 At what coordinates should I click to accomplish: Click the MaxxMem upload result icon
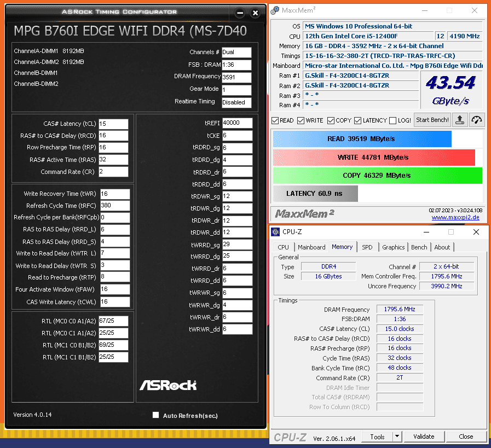[459, 120]
